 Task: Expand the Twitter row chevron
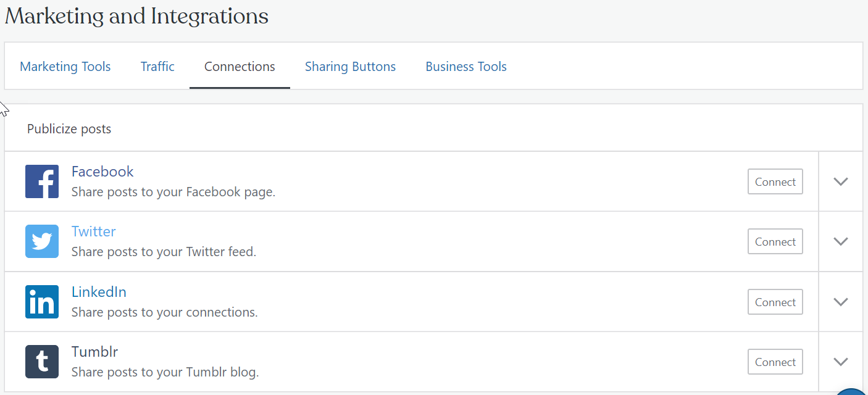[x=840, y=241]
